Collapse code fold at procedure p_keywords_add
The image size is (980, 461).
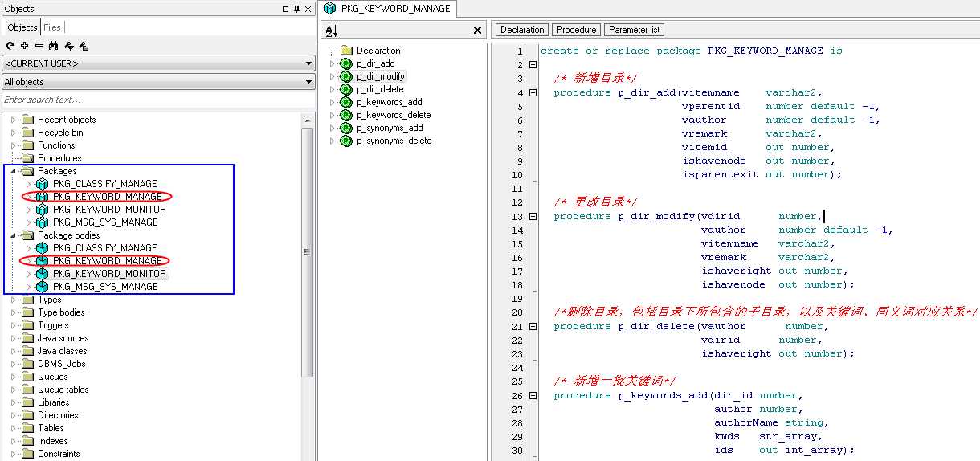[533, 395]
